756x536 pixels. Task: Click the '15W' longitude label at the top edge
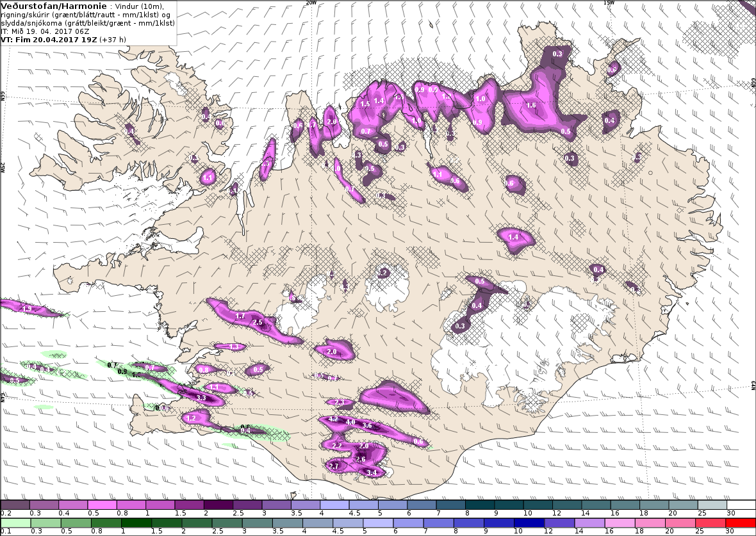click(x=609, y=3)
